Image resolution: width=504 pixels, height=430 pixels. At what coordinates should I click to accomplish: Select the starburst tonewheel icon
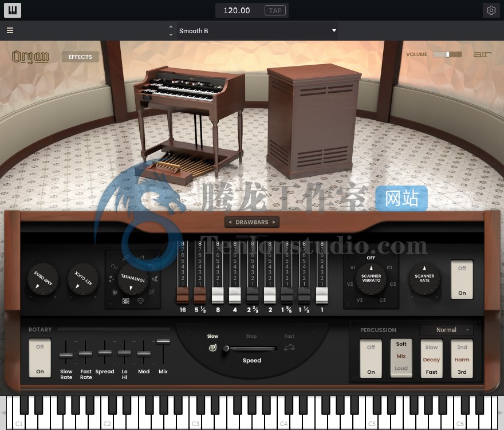[115, 292]
